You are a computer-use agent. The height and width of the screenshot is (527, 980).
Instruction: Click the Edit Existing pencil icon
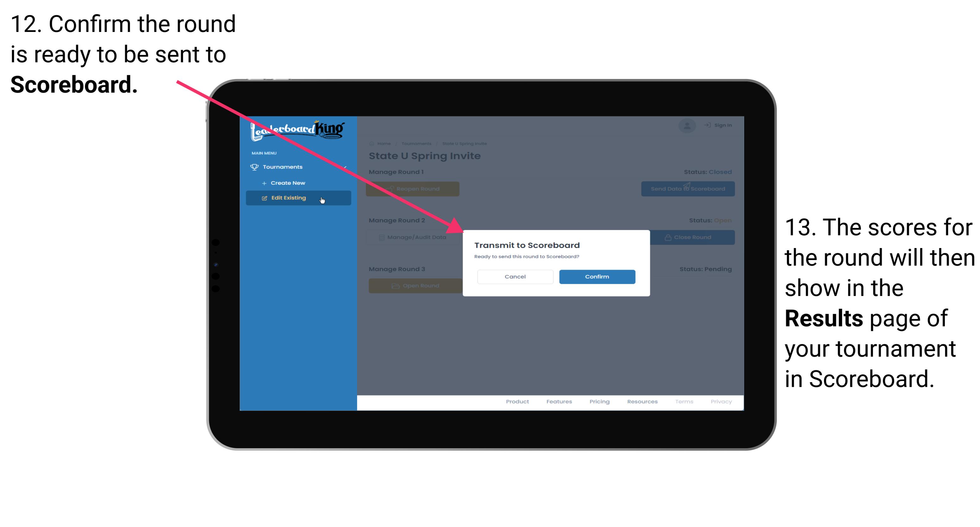tap(266, 198)
